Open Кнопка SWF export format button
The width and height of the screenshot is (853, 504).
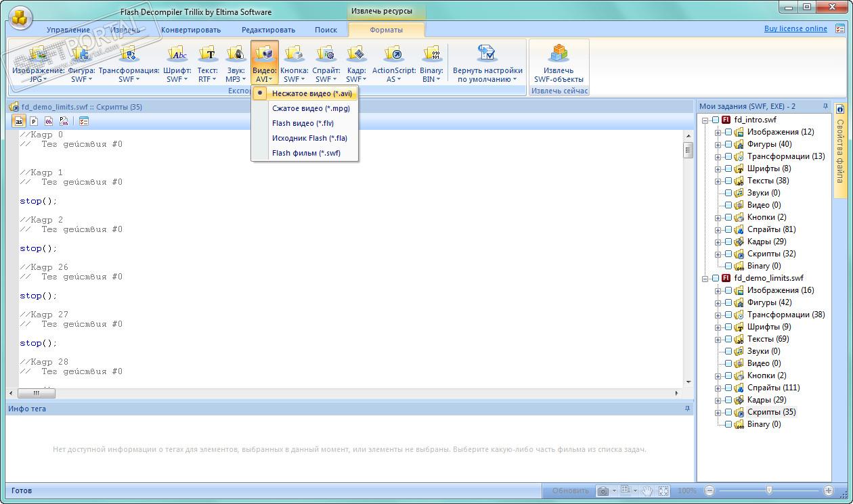pos(294,64)
